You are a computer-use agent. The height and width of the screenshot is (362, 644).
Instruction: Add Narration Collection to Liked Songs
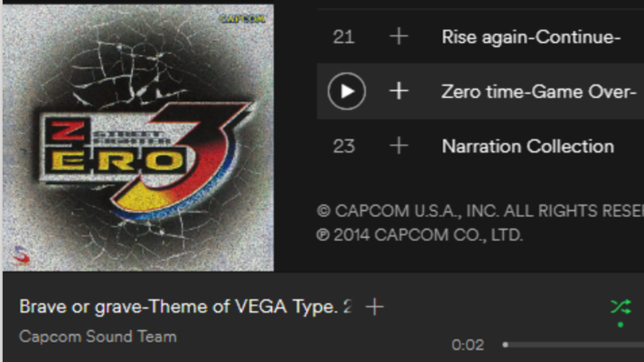[x=398, y=146]
